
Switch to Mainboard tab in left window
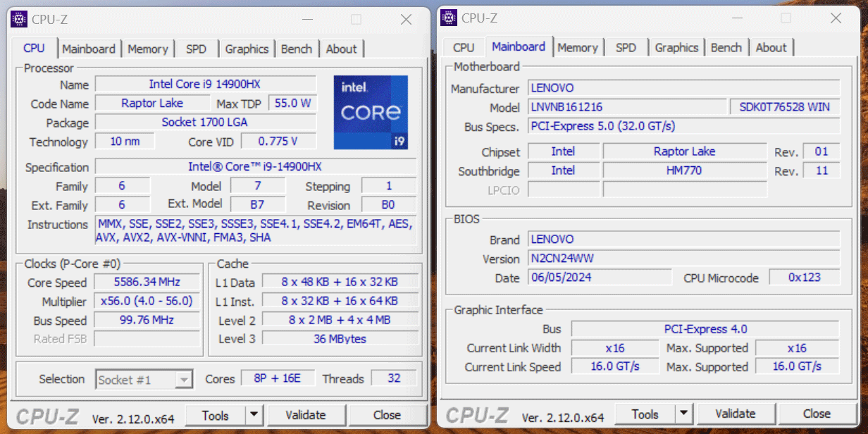(x=89, y=49)
